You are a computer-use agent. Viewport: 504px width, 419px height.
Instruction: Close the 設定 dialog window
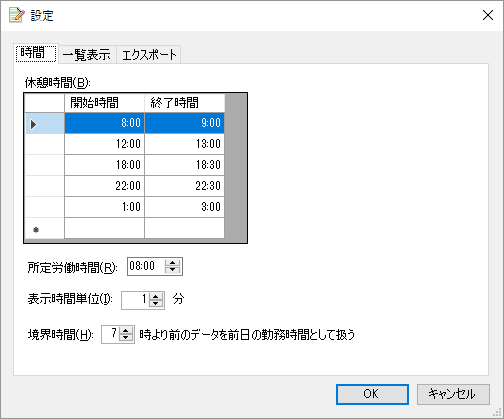[488, 15]
